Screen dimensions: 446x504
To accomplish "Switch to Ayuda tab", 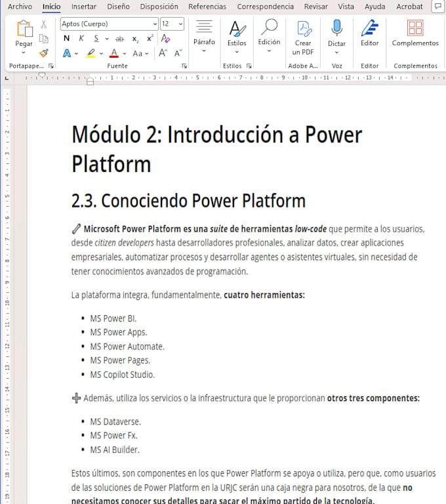I will (x=375, y=7).
